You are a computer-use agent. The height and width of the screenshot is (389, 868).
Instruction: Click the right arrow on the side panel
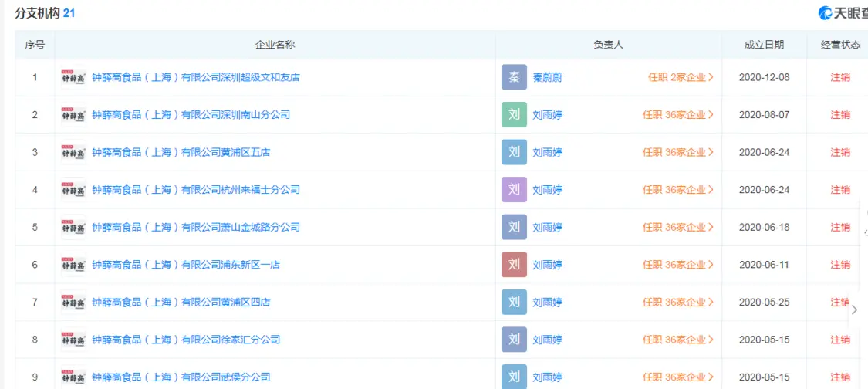(855, 310)
